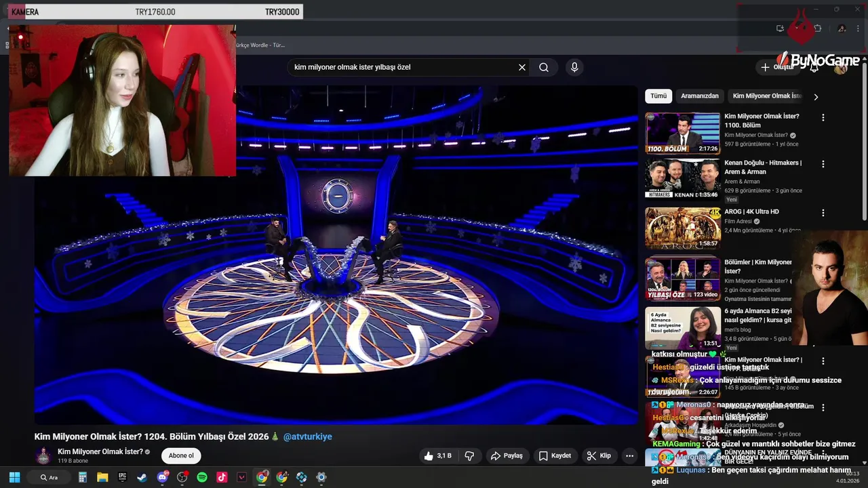
Task: Open the three-dot more actions under the video
Action: pyautogui.click(x=629, y=456)
